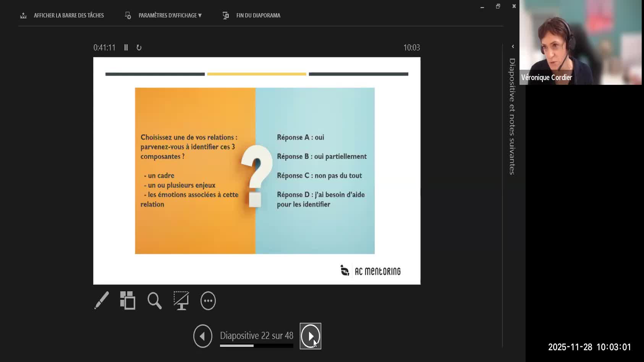644x362 pixels.
Task: Click Fin du diaporama
Action: coord(258,15)
